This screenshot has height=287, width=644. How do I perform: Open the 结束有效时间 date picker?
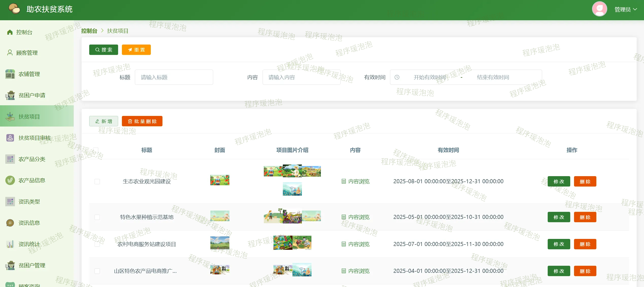[493, 77]
